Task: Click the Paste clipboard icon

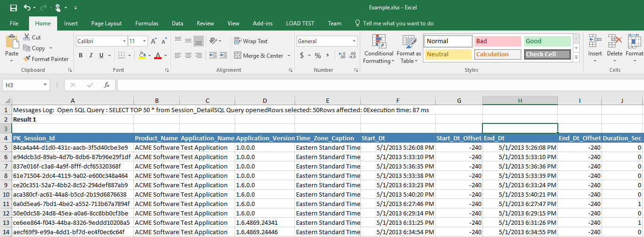Action: pos(12,41)
